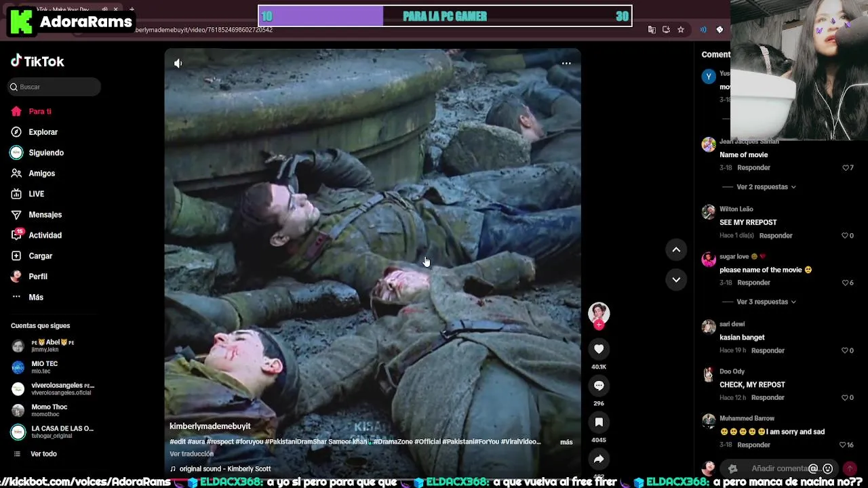Viewport: 868px width, 488px height.
Task: Go to the Para ti feed
Action: (x=31, y=111)
